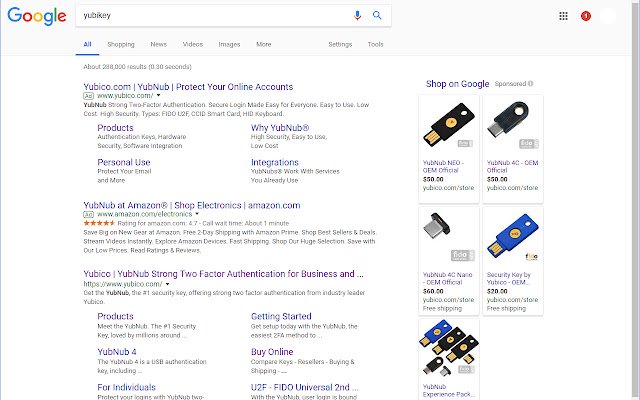Open the More search menu
Image resolution: width=640 pixels, height=400 pixels.
264,44
